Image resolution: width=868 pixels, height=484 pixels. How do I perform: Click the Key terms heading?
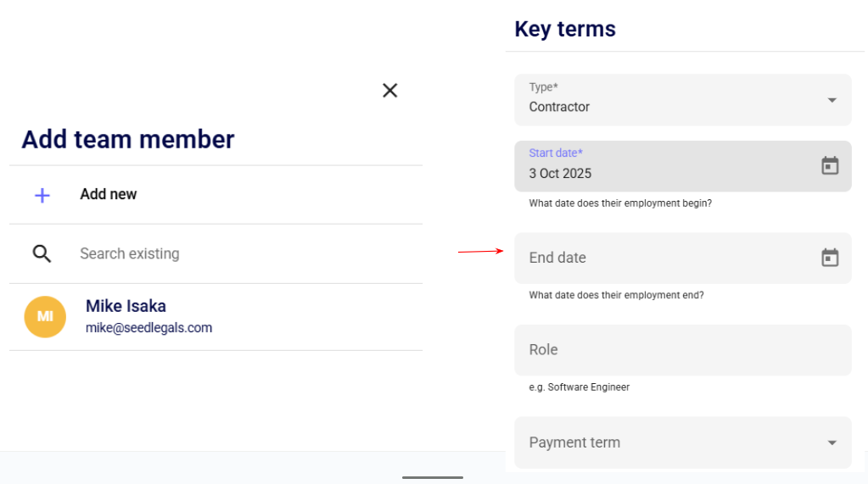[x=565, y=29]
